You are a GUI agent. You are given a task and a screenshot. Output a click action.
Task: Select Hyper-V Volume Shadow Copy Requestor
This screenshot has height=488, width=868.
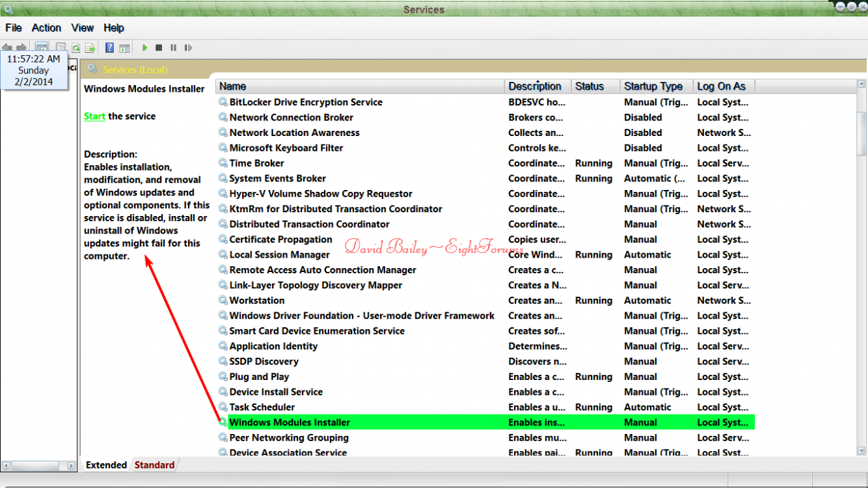pyautogui.click(x=321, y=194)
